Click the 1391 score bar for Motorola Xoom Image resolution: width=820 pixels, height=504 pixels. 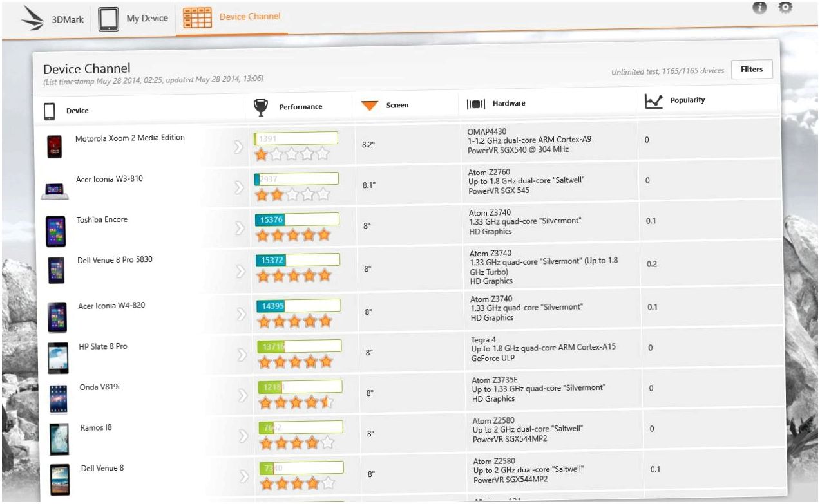[296, 138]
